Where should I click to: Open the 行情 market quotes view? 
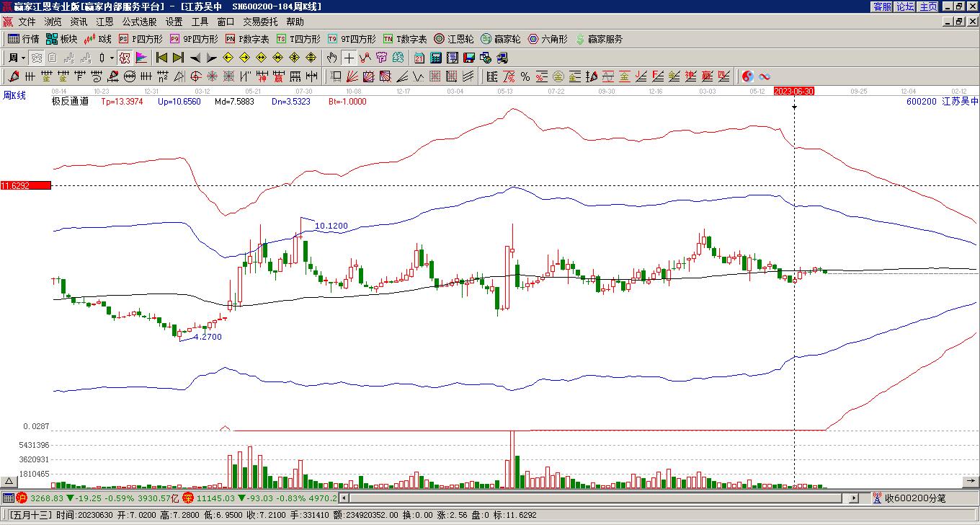(x=24, y=39)
